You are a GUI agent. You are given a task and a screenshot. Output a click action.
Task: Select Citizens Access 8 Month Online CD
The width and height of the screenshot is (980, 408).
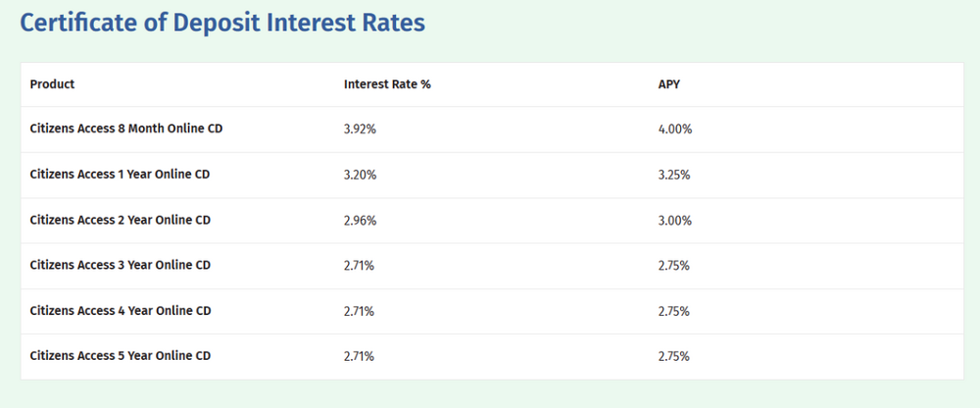[x=126, y=129]
